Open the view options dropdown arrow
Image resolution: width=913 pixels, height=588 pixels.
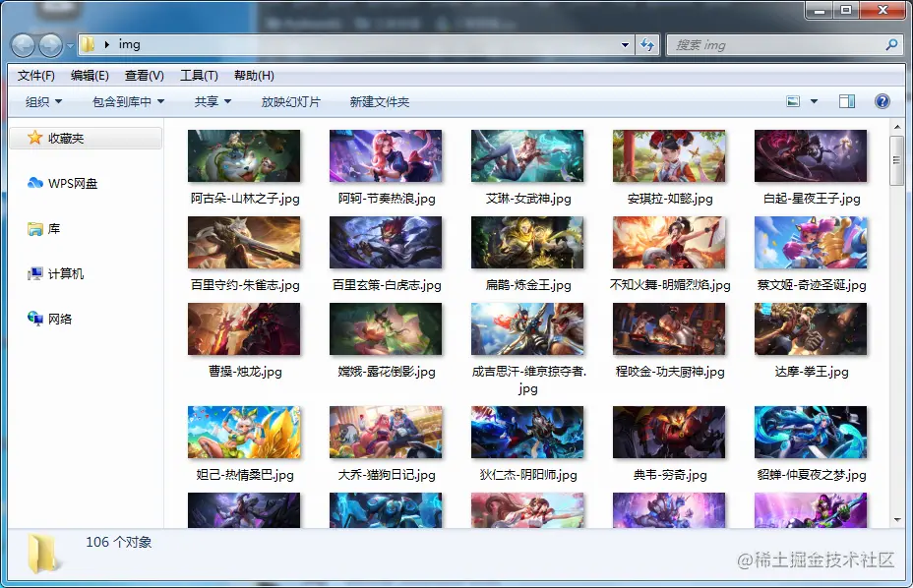[814, 101]
